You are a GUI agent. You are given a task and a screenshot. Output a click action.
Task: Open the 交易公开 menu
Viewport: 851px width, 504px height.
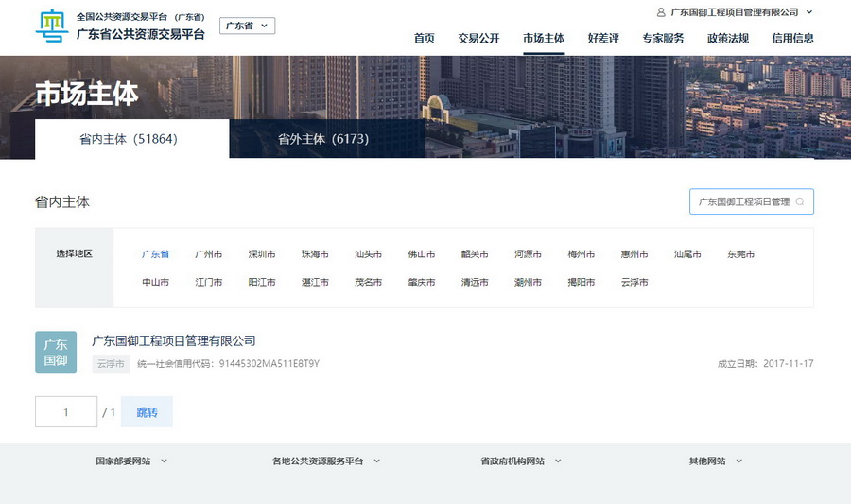point(478,39)
